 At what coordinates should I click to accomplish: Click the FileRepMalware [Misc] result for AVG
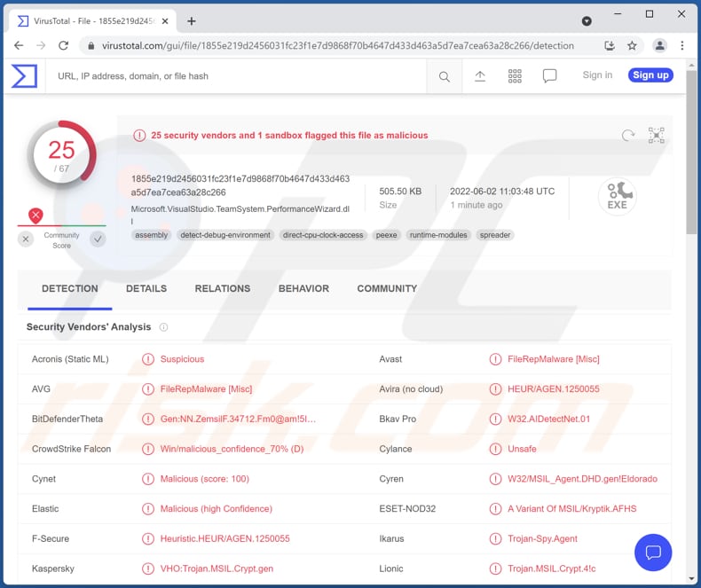(206, 389)
